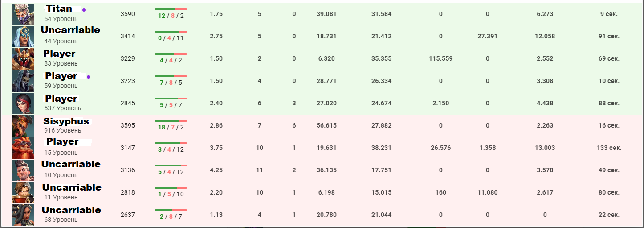
Task: Click the KDA bar above 12 / 8 / 2
Action: 171,9
